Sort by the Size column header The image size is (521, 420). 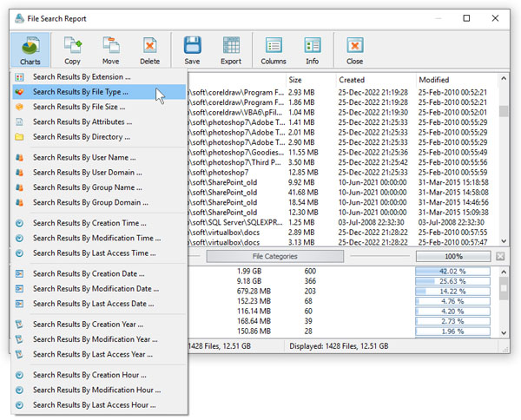310,80
